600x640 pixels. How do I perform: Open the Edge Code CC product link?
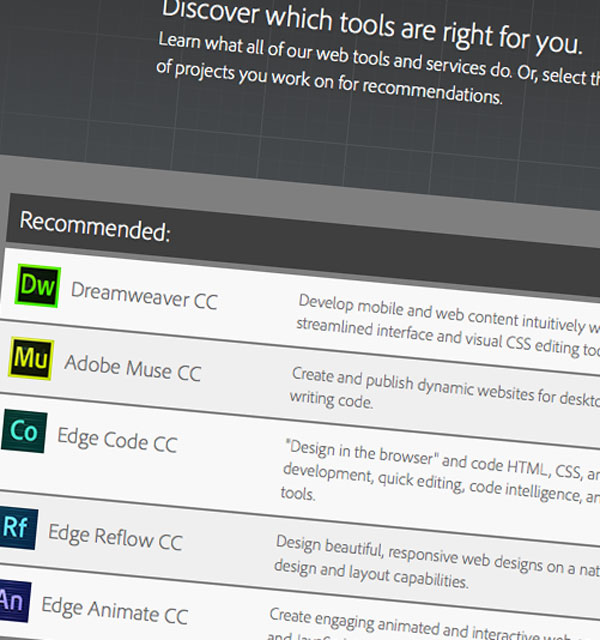click(x=118, y=440)
